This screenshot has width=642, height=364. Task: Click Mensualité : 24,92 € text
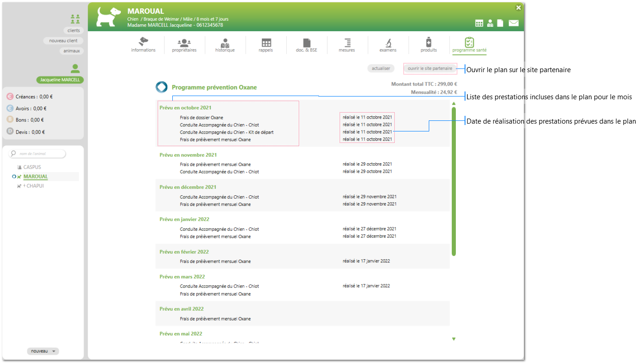click(434, 92)
